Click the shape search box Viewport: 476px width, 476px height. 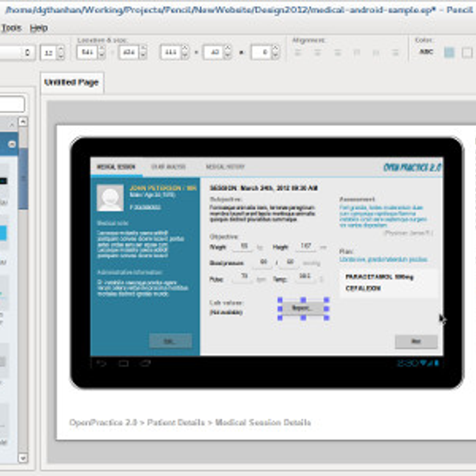11,104
